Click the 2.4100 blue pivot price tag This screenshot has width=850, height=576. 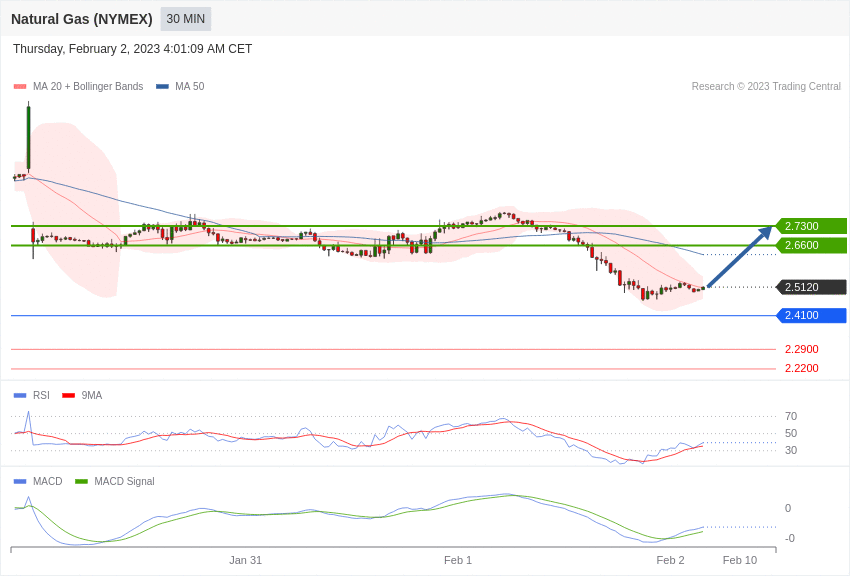[x=811, y=315]
